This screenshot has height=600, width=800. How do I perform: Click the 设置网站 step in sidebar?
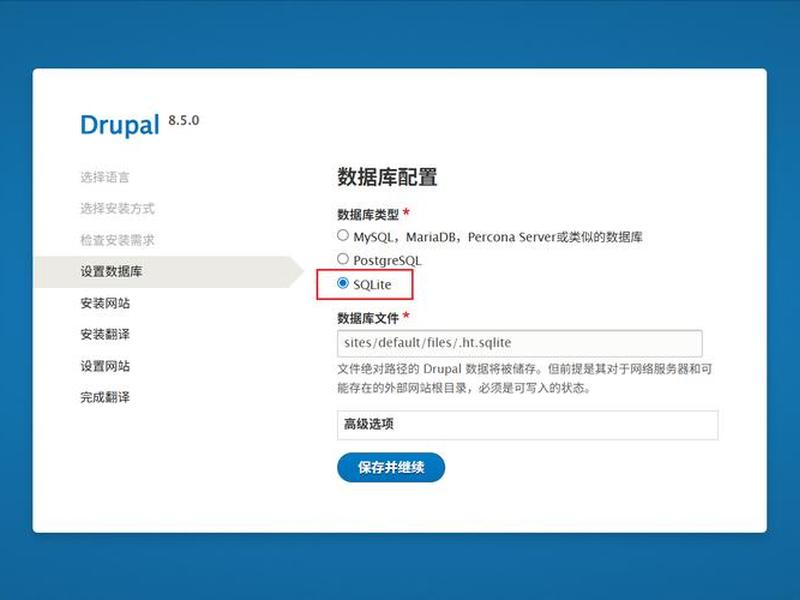point(105,366)
